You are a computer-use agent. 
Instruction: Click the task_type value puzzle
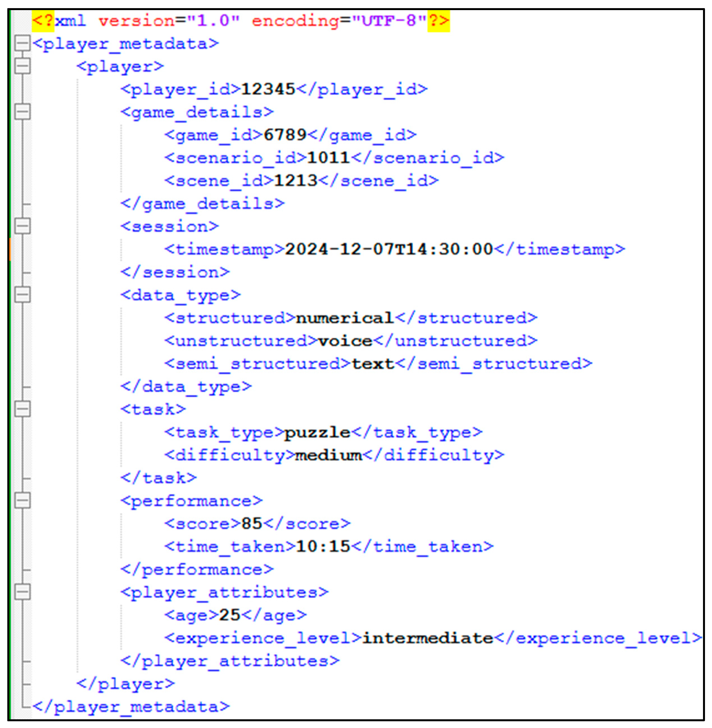(x=317, y=432)
